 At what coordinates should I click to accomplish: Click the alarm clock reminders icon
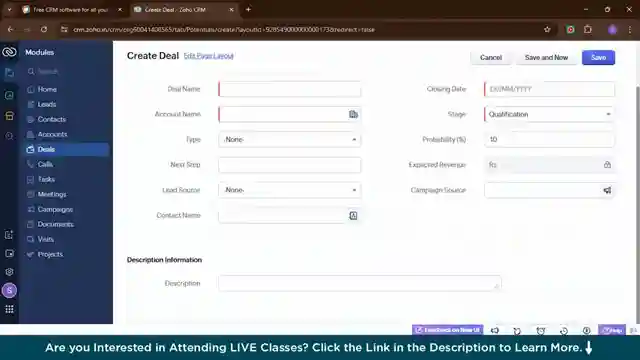point(540,331)
